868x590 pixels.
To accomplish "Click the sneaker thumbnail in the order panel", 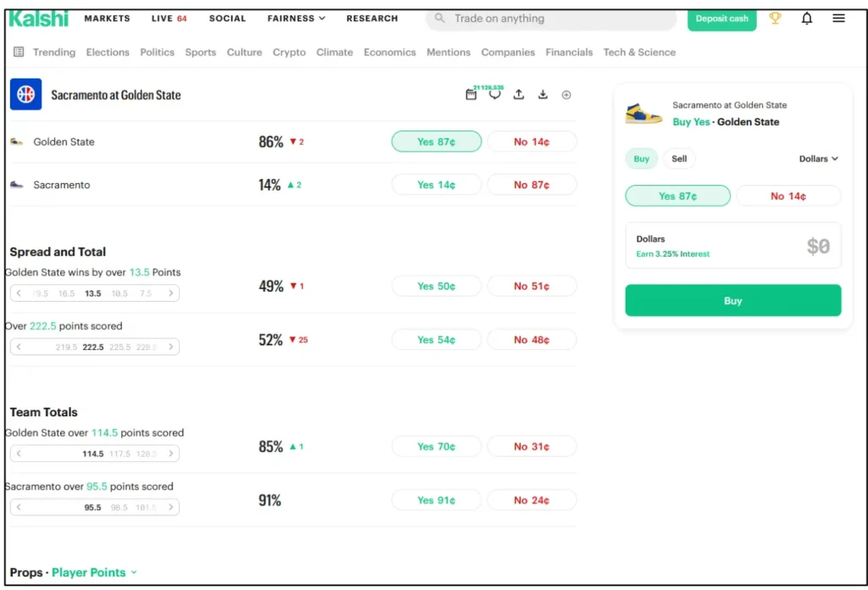I will (x=643, y=114).
